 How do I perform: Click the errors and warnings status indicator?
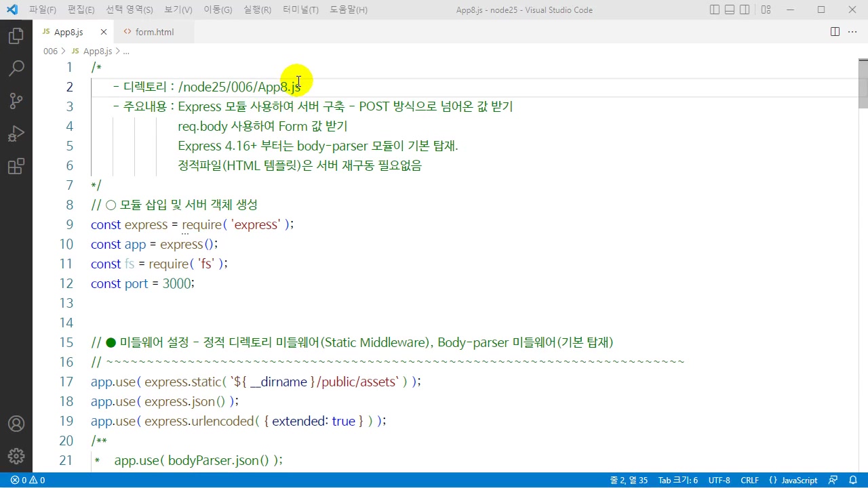tap(28, 480)
